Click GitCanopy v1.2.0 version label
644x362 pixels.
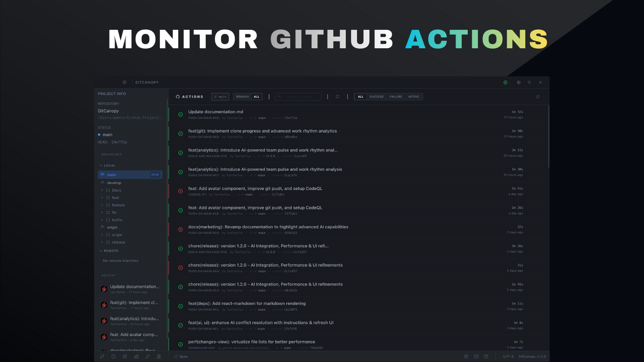(532, 357)
